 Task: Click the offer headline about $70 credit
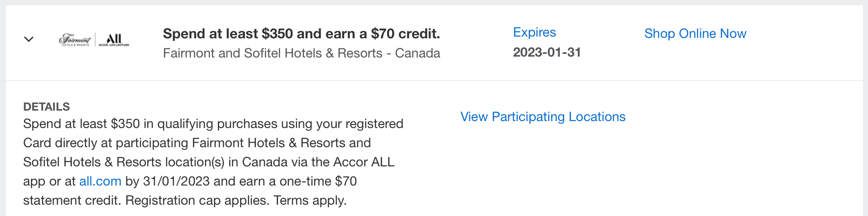pyautogui.click(x=301, y=34)
